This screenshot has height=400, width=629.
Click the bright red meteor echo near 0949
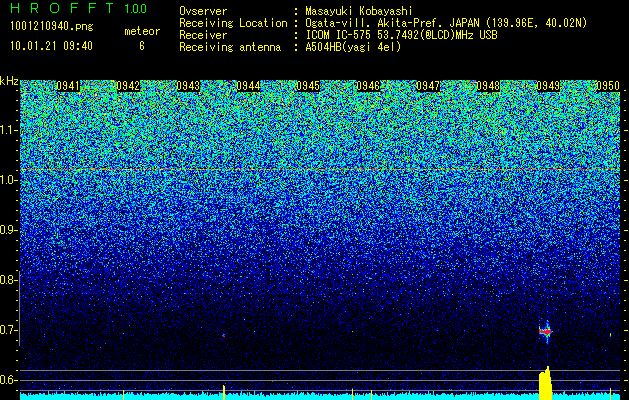coord(546,332)
